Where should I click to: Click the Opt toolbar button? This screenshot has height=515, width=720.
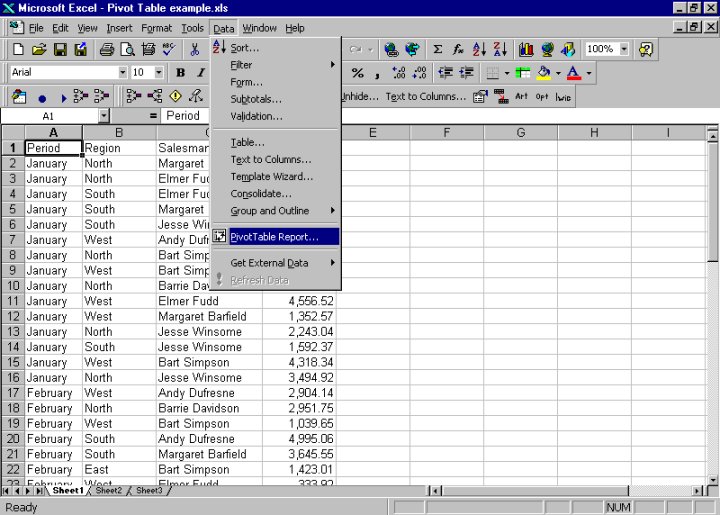(x=542, y=96)
